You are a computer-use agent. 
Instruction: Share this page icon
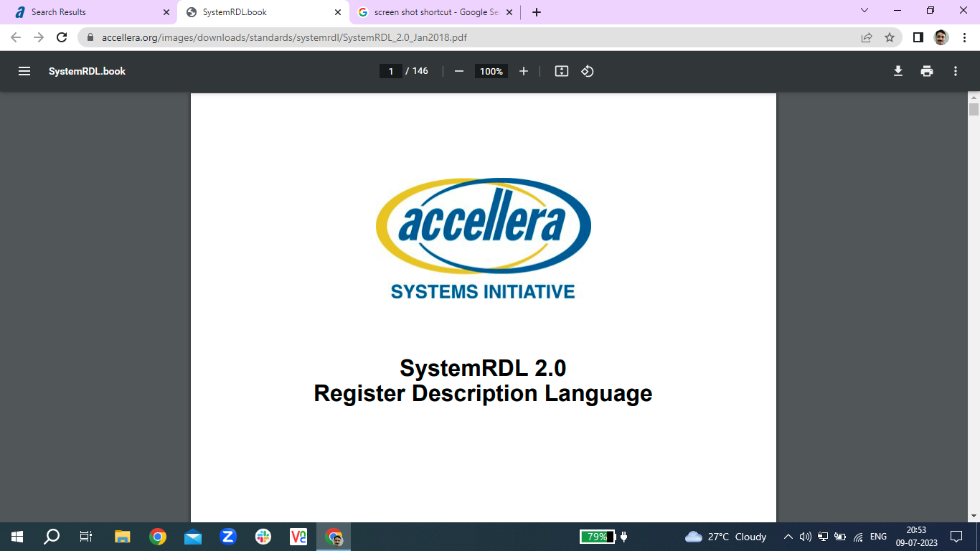867,37
